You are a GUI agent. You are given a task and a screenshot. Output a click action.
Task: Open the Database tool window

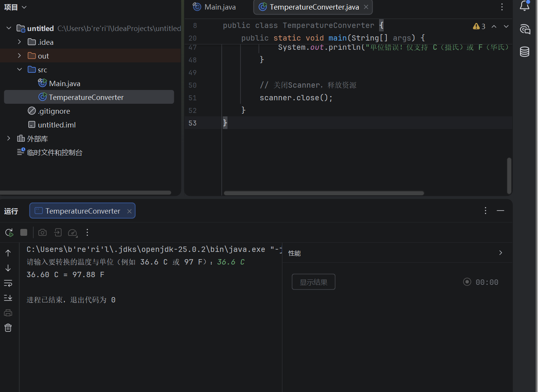coord(525,52)
